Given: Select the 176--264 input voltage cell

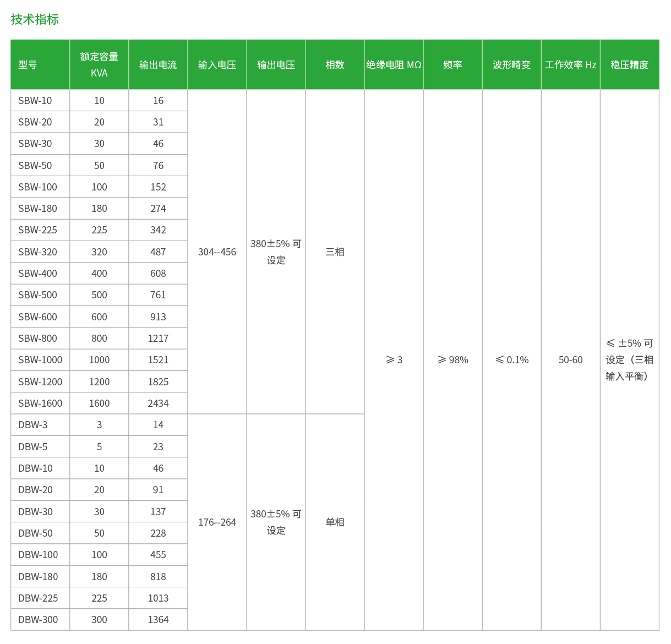Looking at the screenshot, I should [217, 522].
